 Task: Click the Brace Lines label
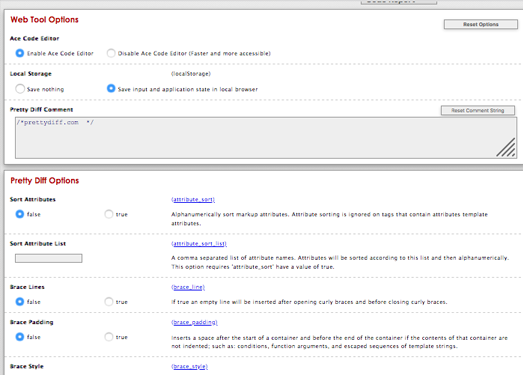pyautogui.click(x=27, y=287)
